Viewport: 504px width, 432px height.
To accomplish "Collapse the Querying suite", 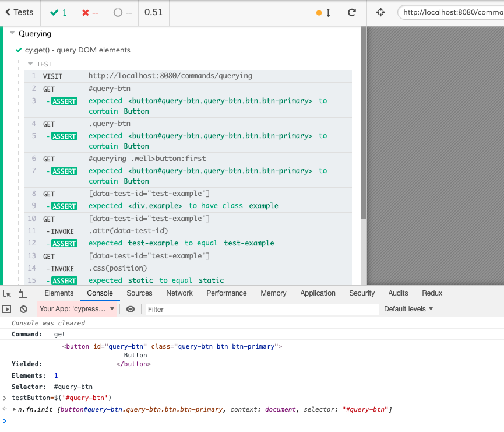I will click(x=12, y=33).
